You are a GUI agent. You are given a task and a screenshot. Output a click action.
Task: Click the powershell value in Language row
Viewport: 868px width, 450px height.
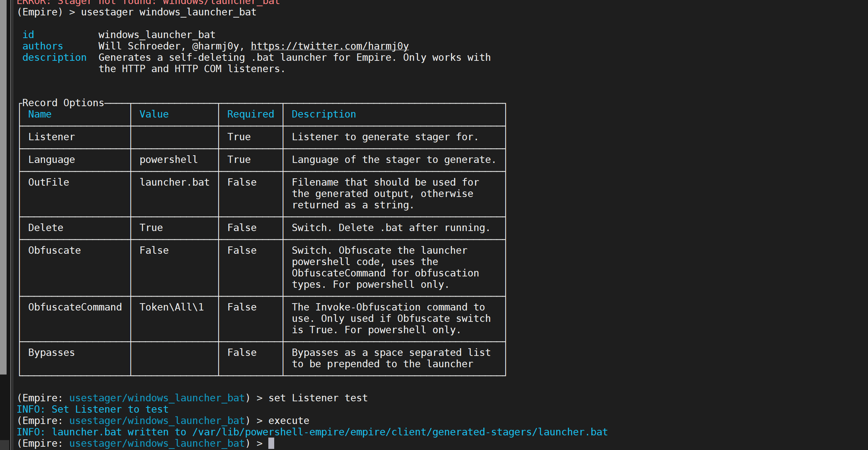click(x=168, y=160)
